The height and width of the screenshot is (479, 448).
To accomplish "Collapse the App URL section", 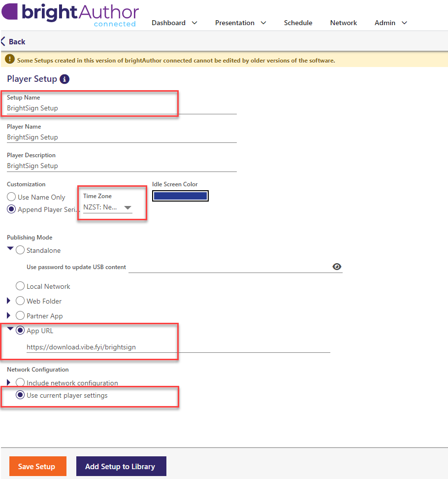I will (x=10, y=330).
